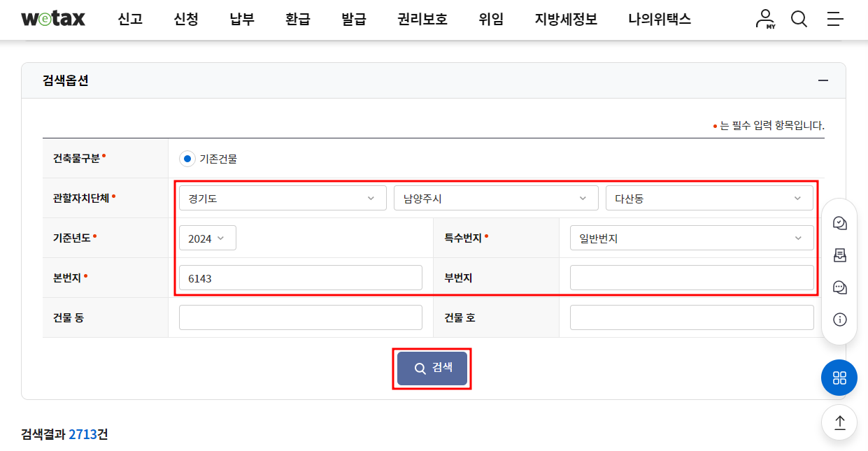This screenshot has width=868, height=451.
Task: Open the 경기도 region dropdown
Action: click(x=283, y=198)
